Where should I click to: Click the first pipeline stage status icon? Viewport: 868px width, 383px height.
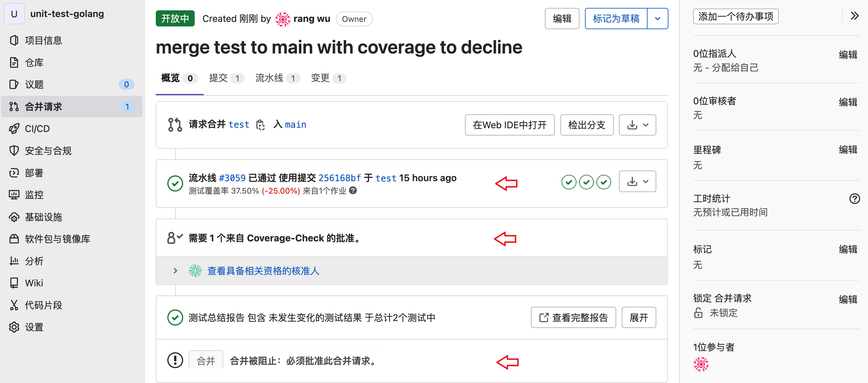(569, 182)
